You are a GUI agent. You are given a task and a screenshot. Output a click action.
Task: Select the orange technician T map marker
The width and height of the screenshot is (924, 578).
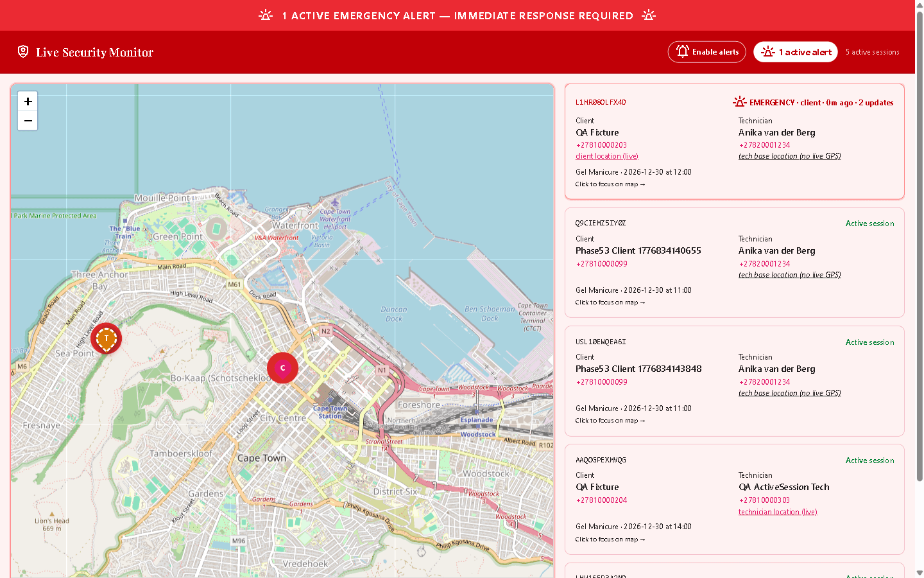point(107,338)
